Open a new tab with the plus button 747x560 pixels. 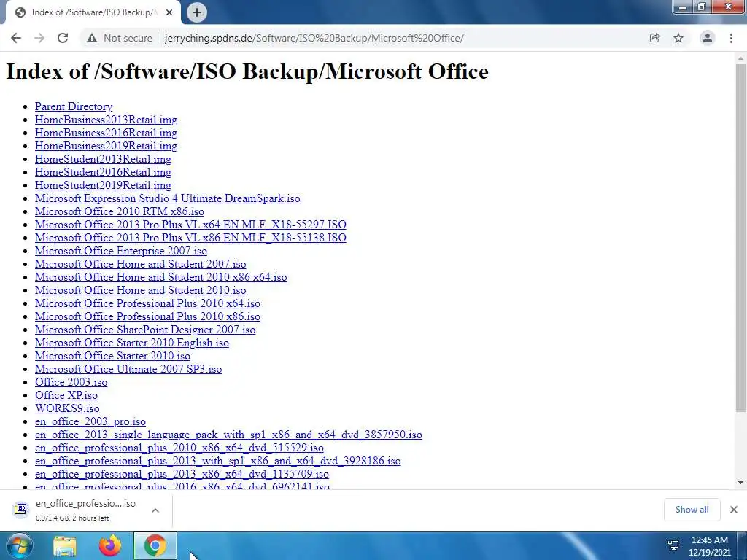[197, 12]
